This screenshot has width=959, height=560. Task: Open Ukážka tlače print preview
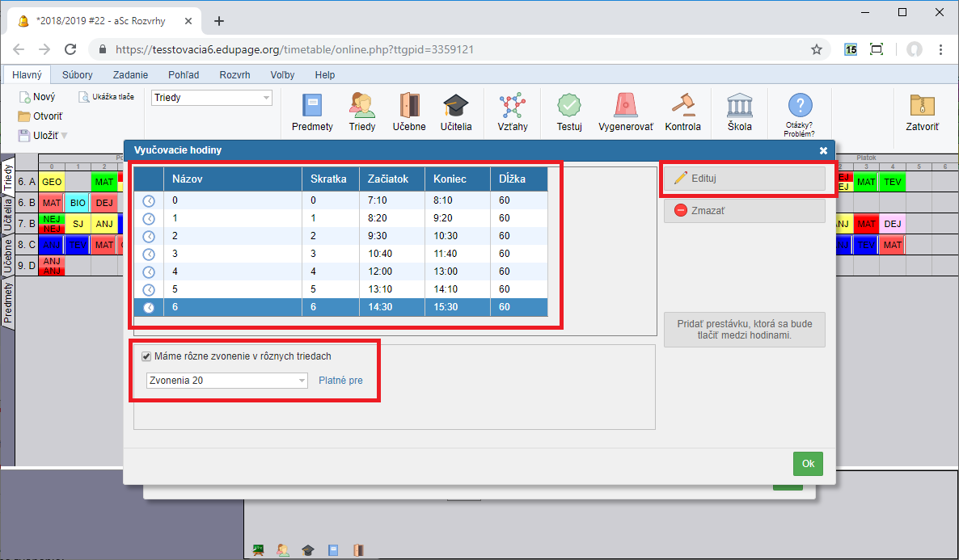click(107, 97)
